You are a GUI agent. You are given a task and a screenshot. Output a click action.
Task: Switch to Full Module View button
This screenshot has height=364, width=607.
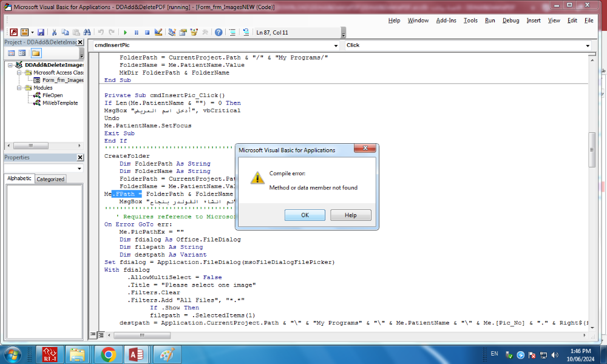pyautogui.click(x=101, y=335)
